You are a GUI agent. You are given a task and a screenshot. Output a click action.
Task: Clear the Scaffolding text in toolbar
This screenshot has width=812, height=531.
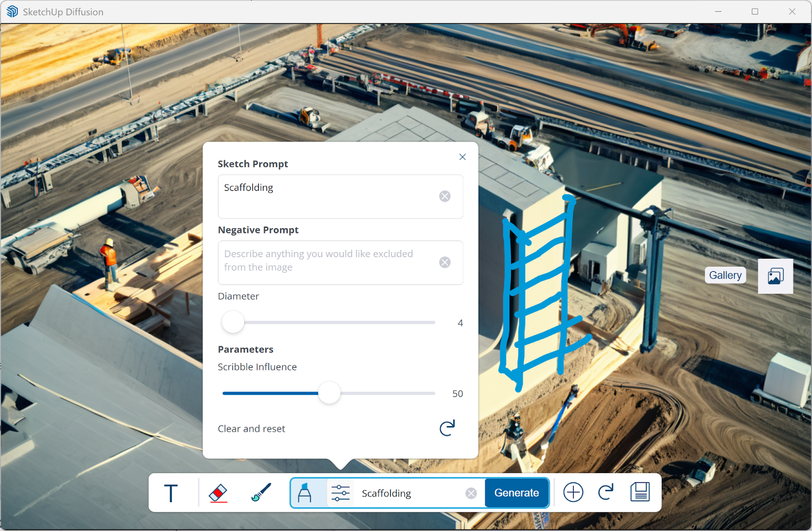click(x=471, y=493)
